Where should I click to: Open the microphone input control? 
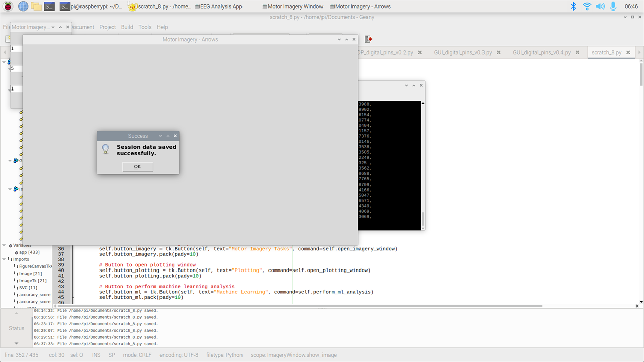point(613,6)
